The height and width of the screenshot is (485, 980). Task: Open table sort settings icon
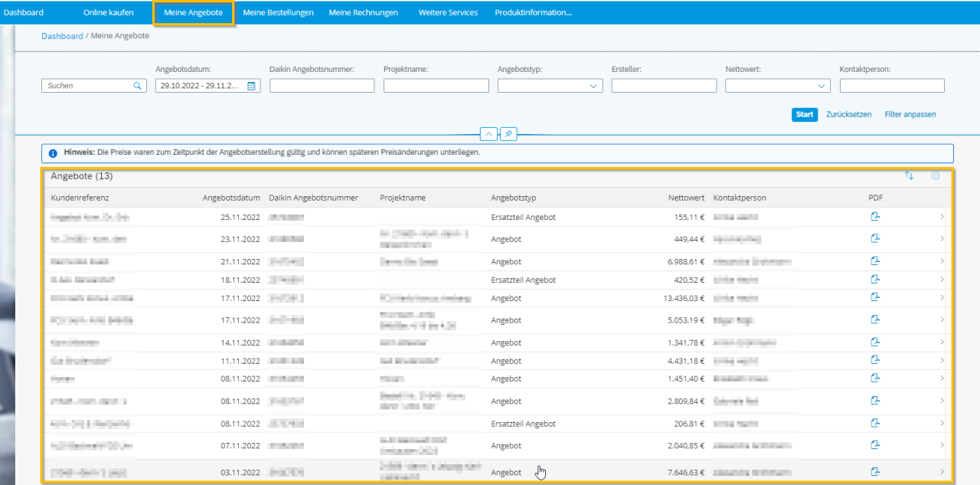coord(909,175)
